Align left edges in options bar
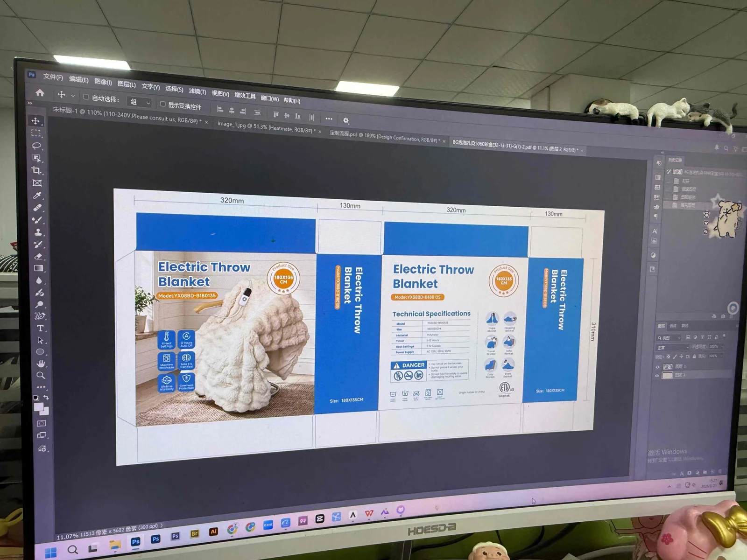This screenshot has width=747, height=560. [220, 109]
